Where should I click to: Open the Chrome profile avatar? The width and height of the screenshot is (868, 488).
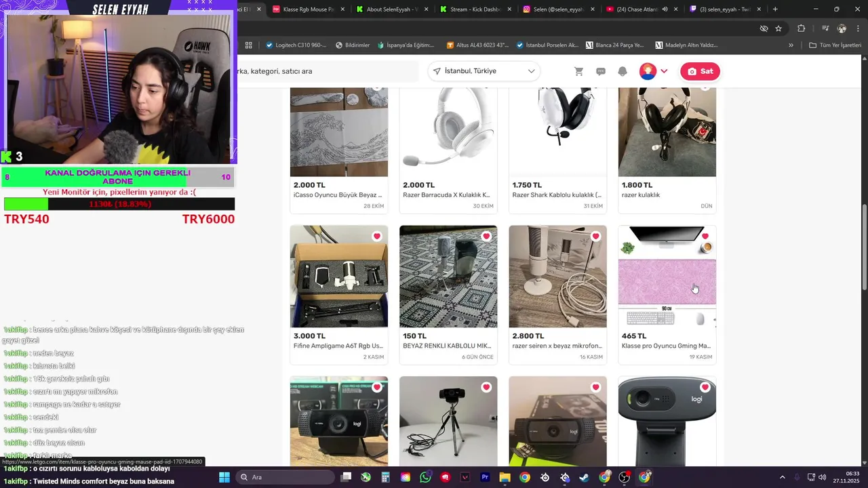(x=842, y=28)
